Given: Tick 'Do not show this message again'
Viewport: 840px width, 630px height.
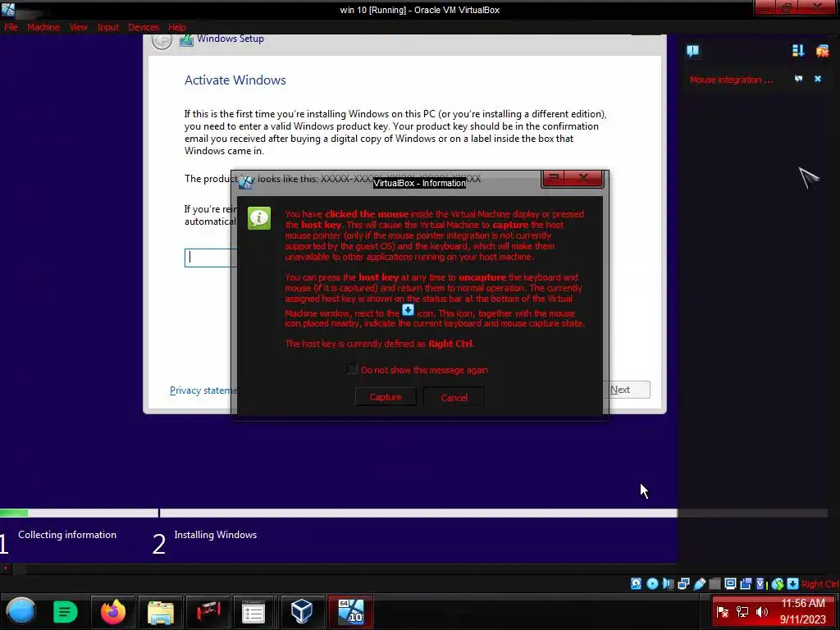Looking at the screenshot, I should coord(352,369).
